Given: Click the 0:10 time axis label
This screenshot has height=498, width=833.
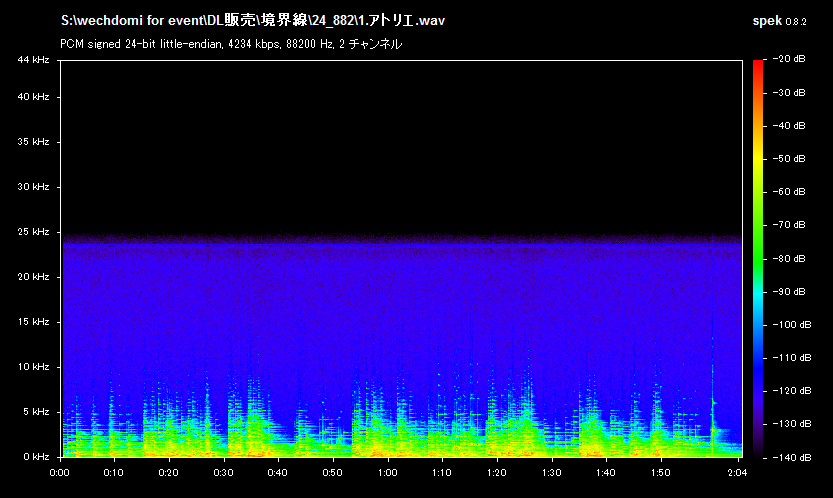Looking at the screenshot, I should [x=114, y=472].
